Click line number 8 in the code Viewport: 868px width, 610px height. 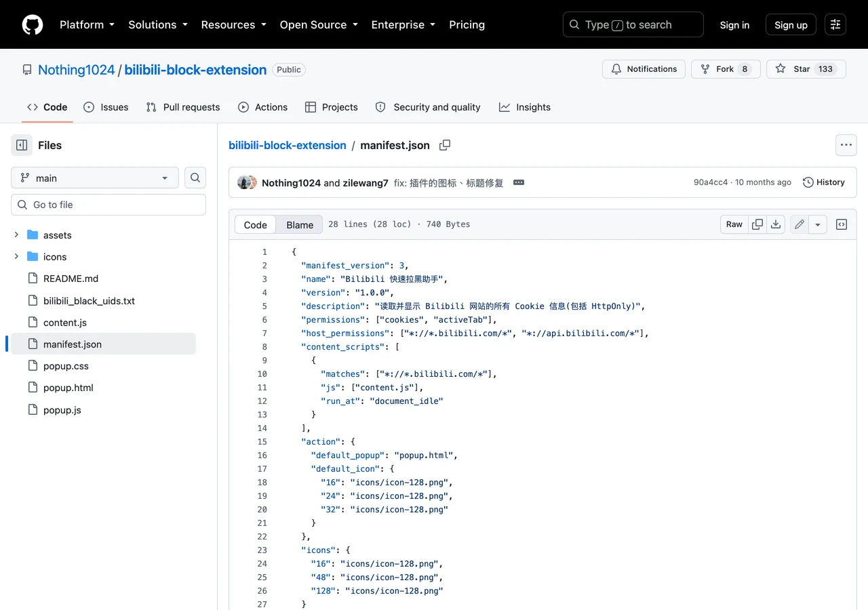(264, 347)
